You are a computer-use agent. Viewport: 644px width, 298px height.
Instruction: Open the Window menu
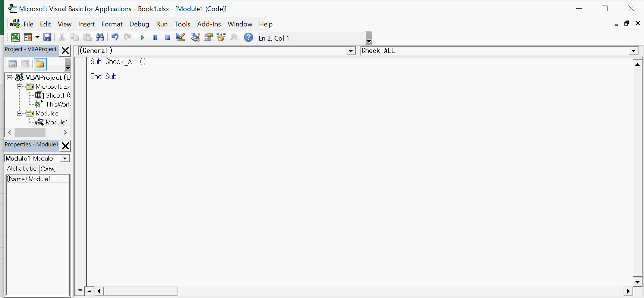240,24
